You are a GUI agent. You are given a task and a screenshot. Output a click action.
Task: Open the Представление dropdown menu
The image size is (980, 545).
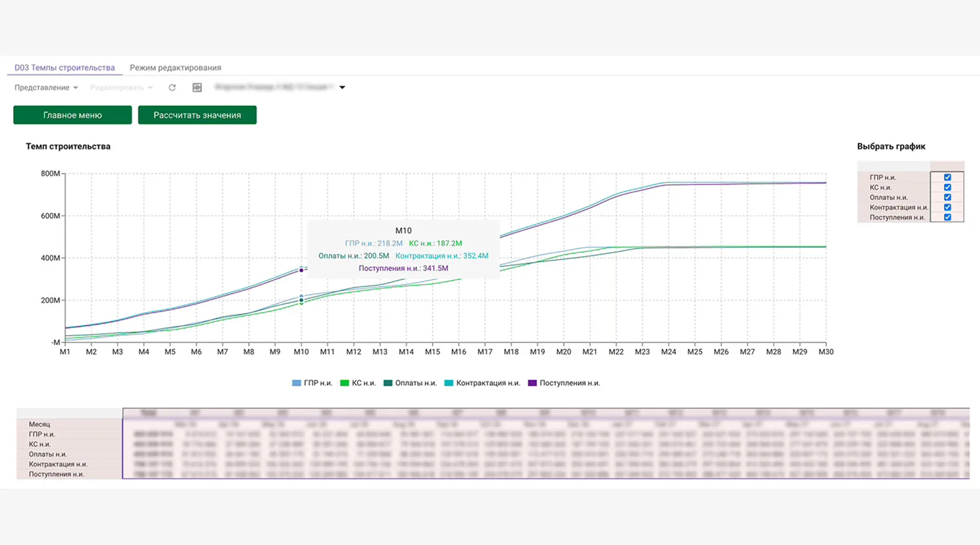tap(46, 87)
